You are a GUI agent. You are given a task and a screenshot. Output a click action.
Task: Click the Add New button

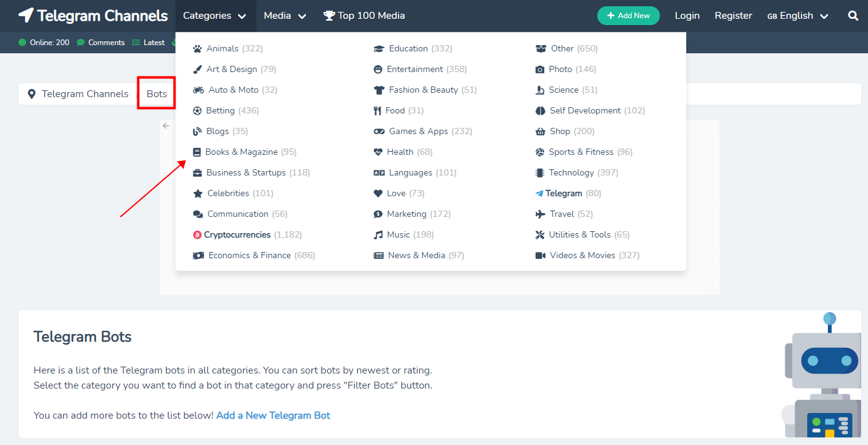pos(628,16)
